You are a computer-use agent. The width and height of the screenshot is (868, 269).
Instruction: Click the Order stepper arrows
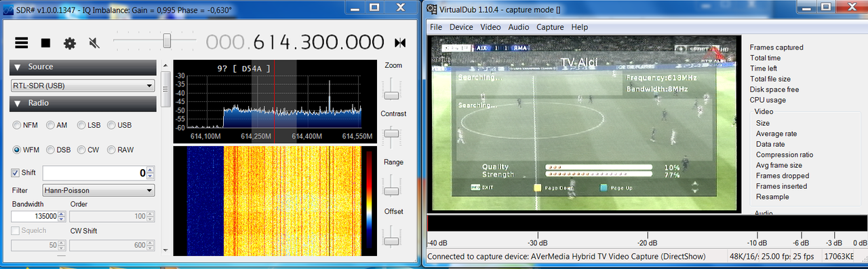[x=150, y=217]
